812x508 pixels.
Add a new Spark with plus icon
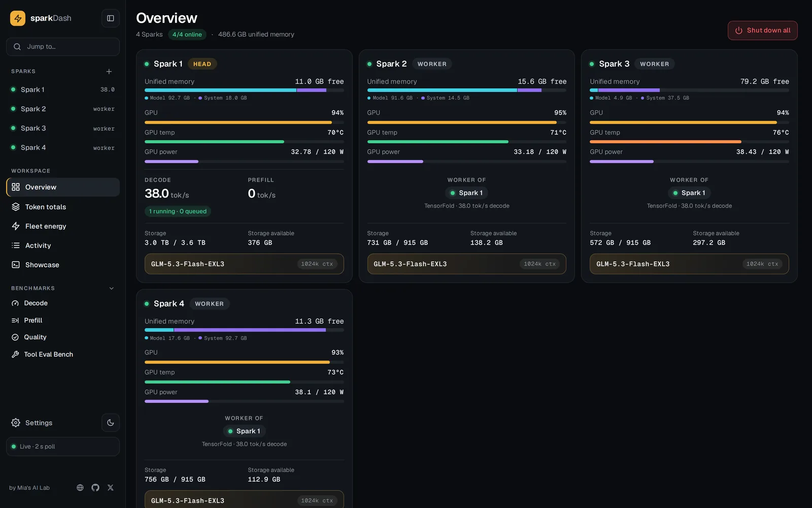pyautogui.click(x=109, y=72)
